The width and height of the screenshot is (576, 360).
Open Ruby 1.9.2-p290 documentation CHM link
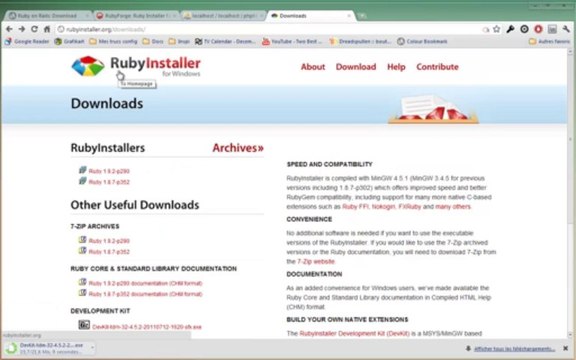click(145, 283)
